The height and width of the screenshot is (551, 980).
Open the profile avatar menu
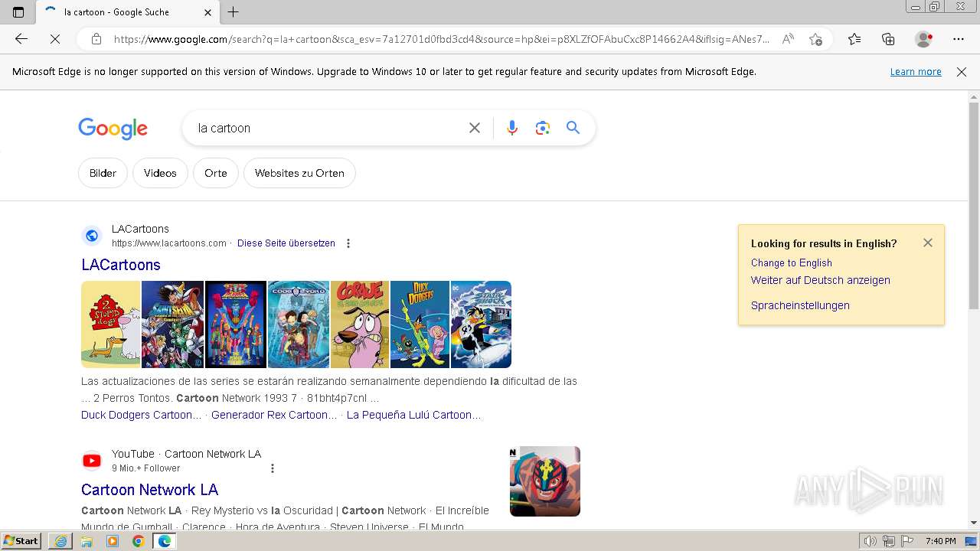924,39
